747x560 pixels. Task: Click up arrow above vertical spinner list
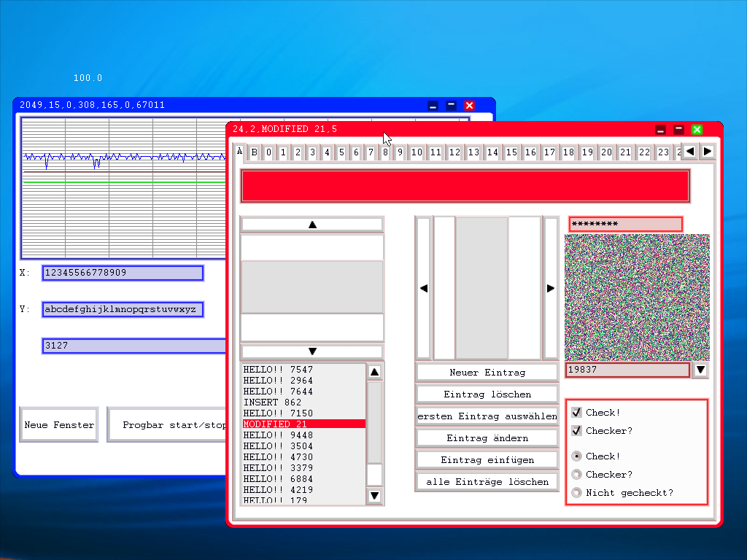(312, 225)
